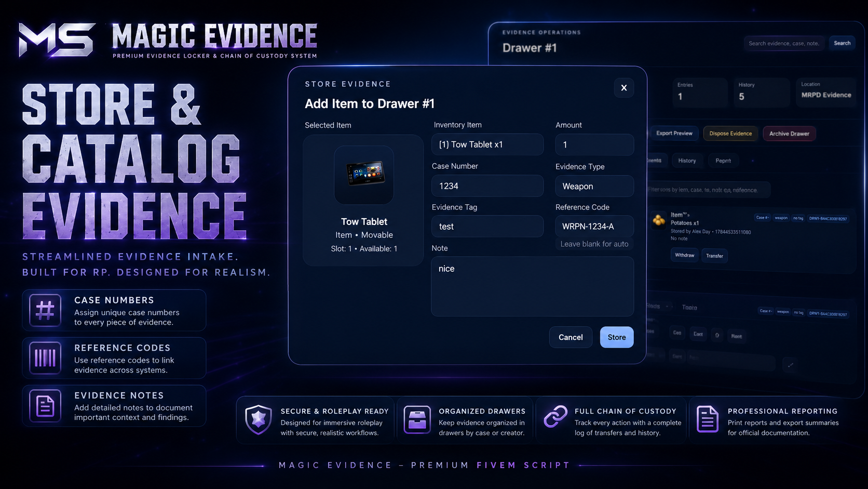Viewport: 868px width, 489px height.
Task: Open the Evidence Type dropdown showing Weapon
Action: (x=594, y=186)
